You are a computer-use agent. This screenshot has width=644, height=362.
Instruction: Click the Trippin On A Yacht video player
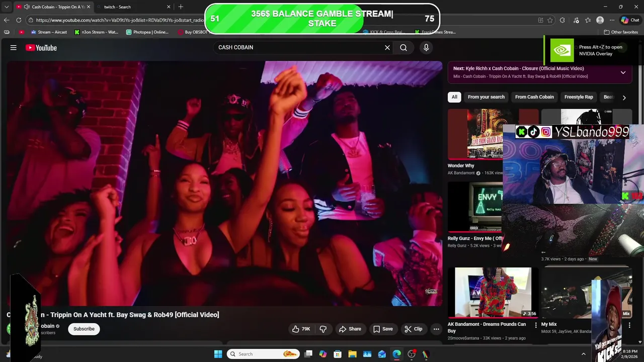tap(224, 184)
